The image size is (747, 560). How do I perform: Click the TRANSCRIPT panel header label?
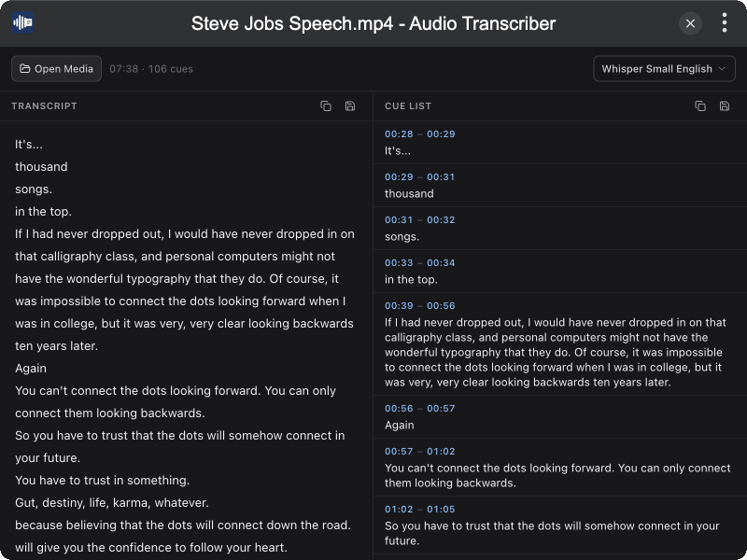click(x=44, y=106)
